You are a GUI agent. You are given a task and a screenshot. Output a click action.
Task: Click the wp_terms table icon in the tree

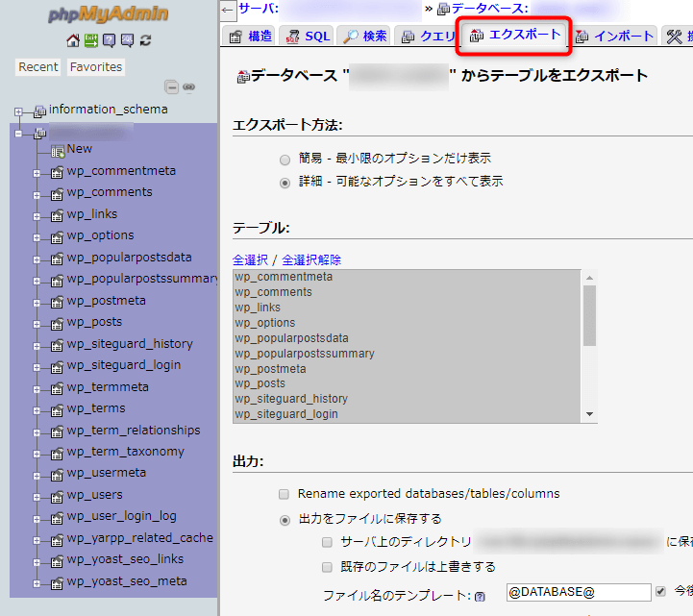[x=57, y=411]
